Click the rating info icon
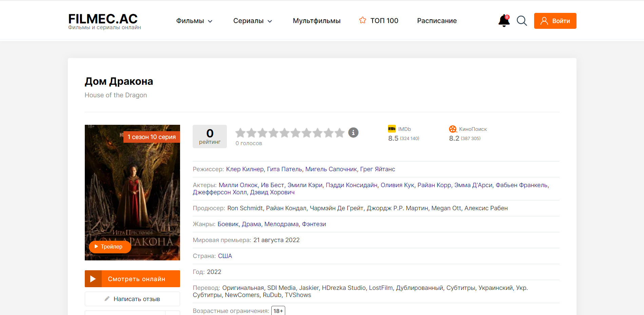The height and width of the screenshot is (315, 644). click(353, 133)
